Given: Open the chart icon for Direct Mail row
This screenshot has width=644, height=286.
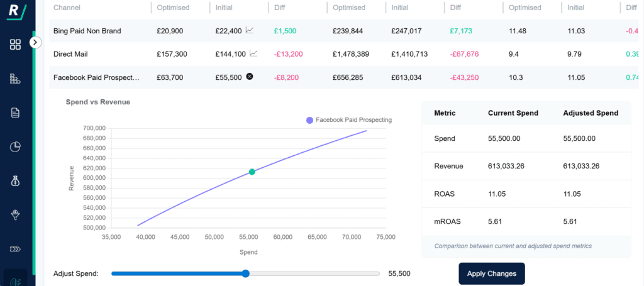Looking at the screenshot, I should tap(253, 53).
